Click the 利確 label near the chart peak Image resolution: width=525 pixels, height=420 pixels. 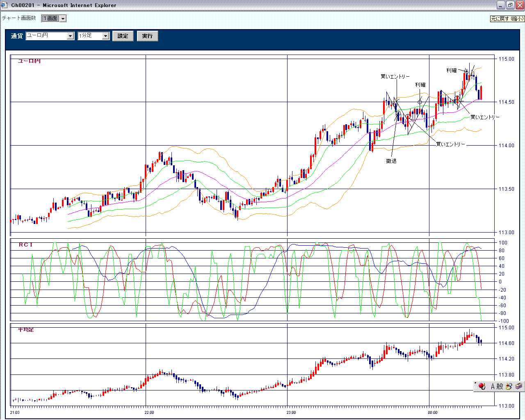452,71
